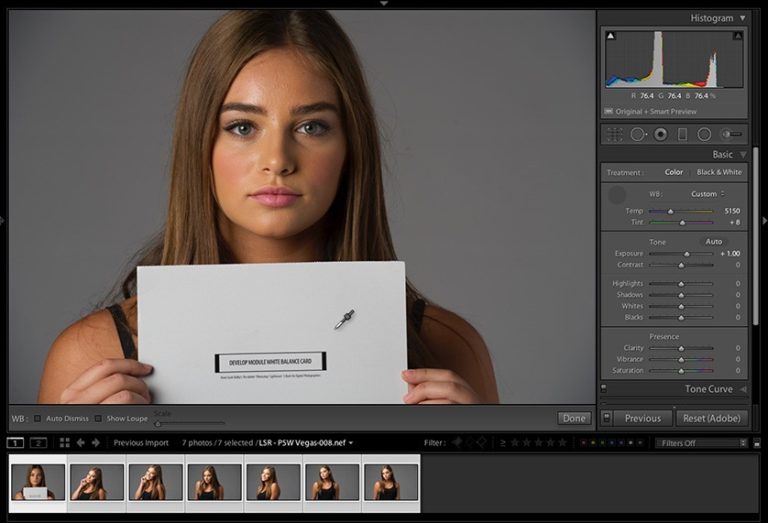Toggle the Tone Curve panel switch
This screenshot has height=523, width=768.
point(604,388)
